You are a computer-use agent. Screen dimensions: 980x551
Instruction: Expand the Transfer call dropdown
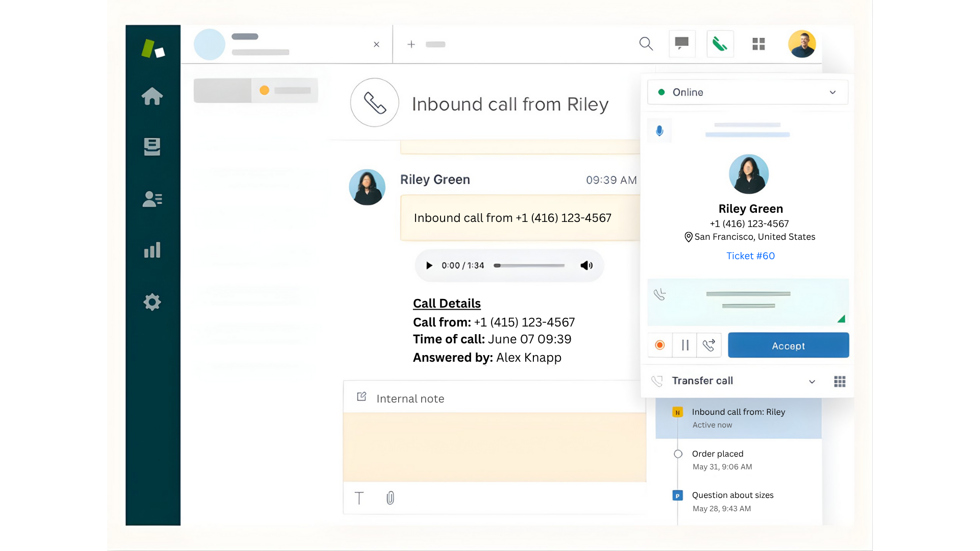pyautogui.click(x=812, y=382)
